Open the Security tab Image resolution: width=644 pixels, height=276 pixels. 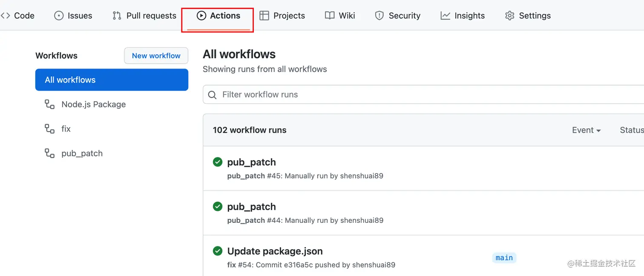398,16
